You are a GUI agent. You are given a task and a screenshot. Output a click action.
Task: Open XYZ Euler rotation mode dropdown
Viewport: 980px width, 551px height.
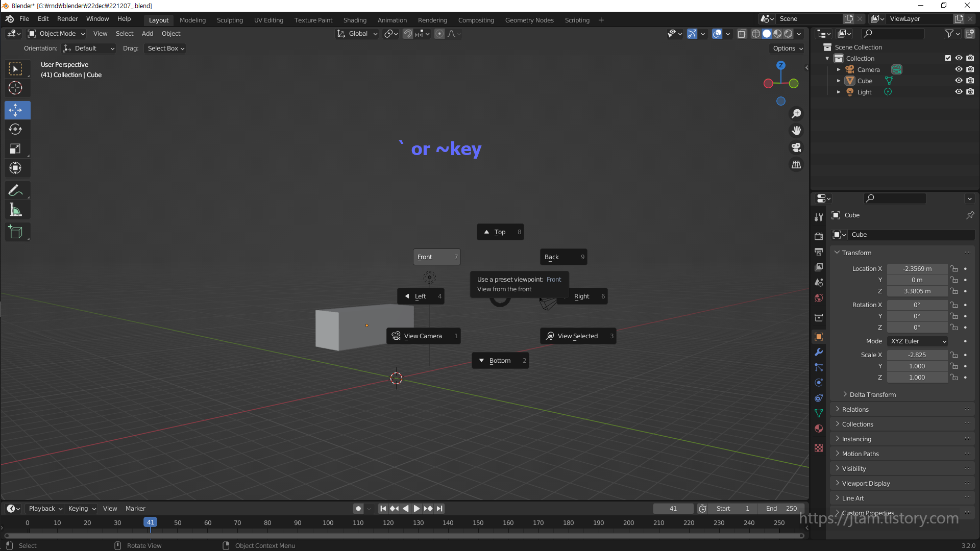[918, 341]
